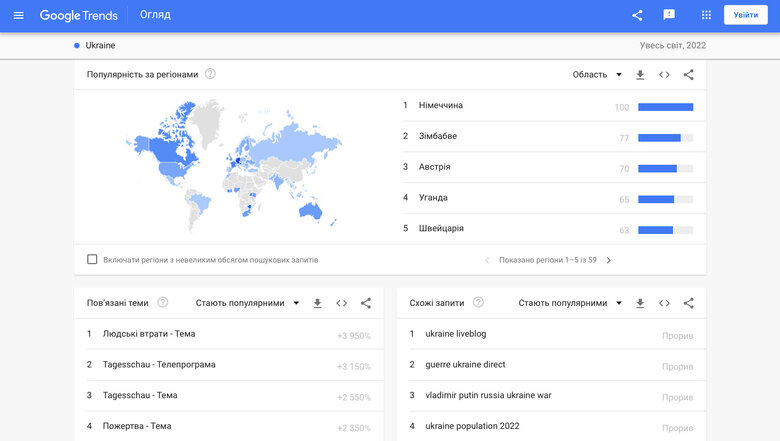Open help for Популярність за регіонами

210,74
